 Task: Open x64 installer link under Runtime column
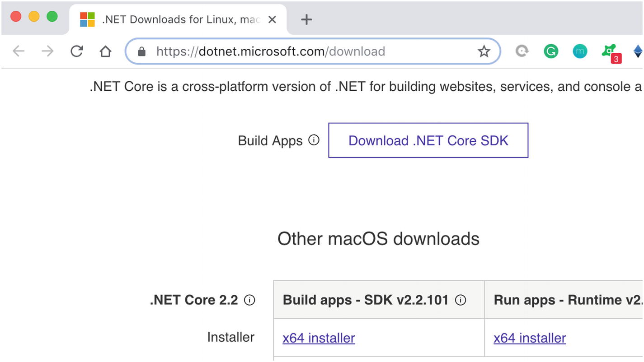(530, 338)
